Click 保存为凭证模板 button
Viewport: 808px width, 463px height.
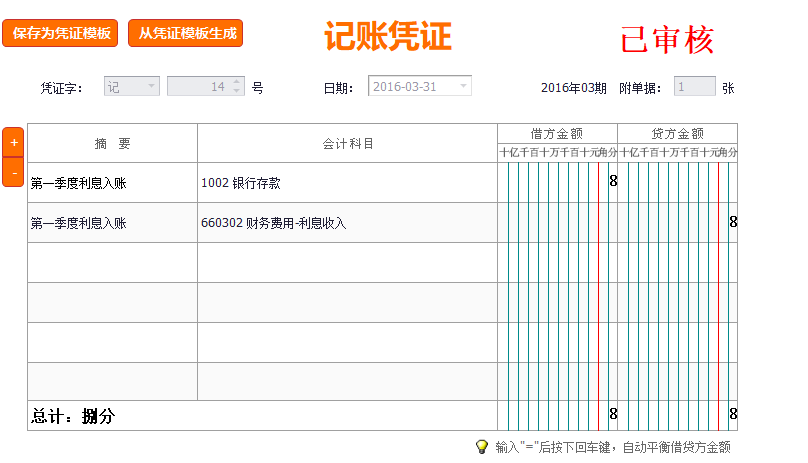pos(61,33)
